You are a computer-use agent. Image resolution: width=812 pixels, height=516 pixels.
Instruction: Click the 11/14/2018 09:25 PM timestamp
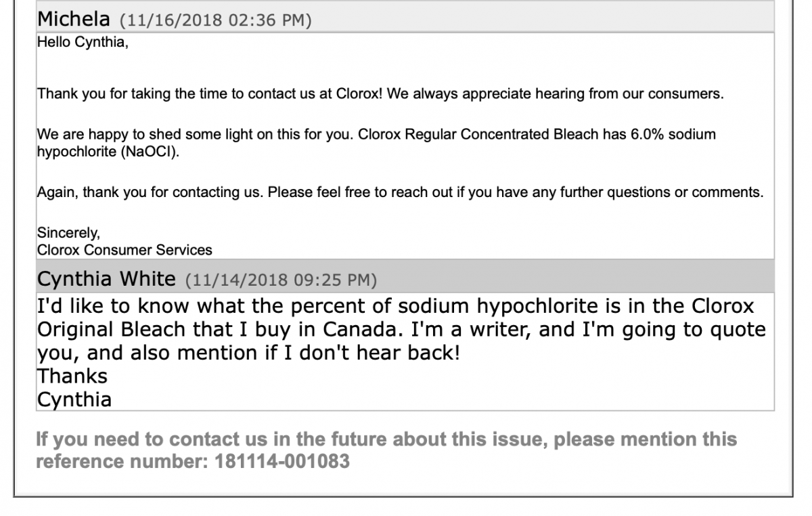pos(281,278)
